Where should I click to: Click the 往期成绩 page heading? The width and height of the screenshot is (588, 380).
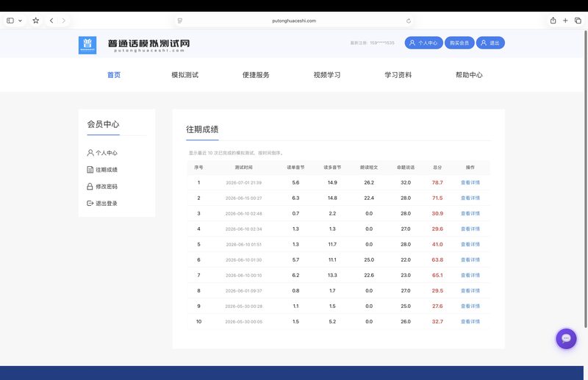(202, 129)
